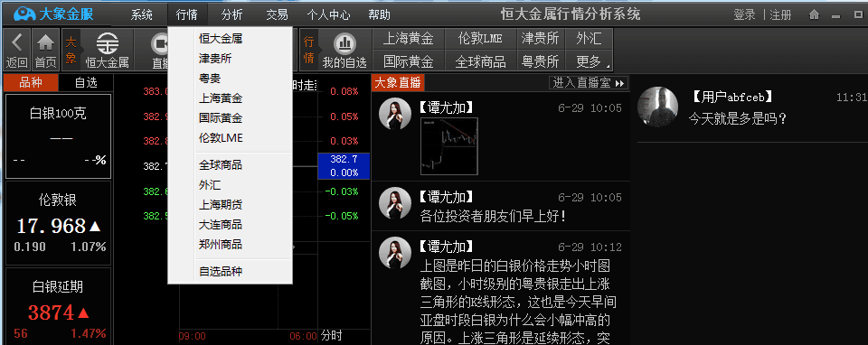
Task: Open 分析 menu
Action: [231, 15]
